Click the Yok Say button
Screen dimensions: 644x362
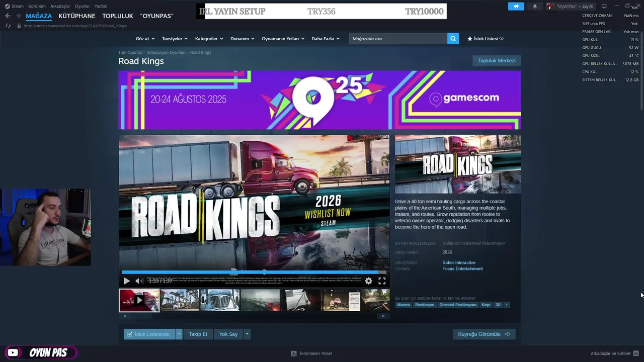point(228,334)
